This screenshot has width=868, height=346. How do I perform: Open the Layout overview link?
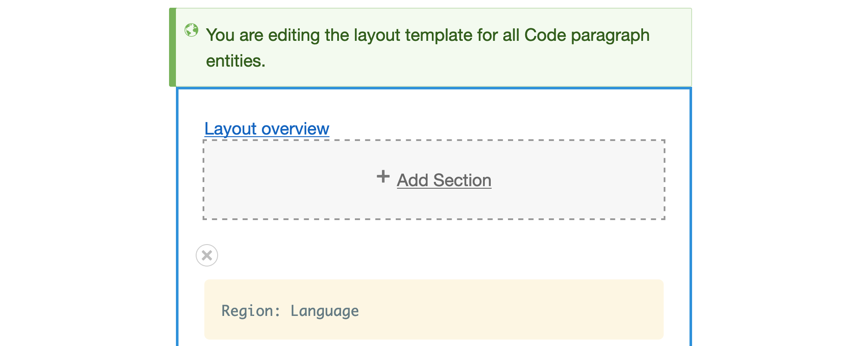267,129
